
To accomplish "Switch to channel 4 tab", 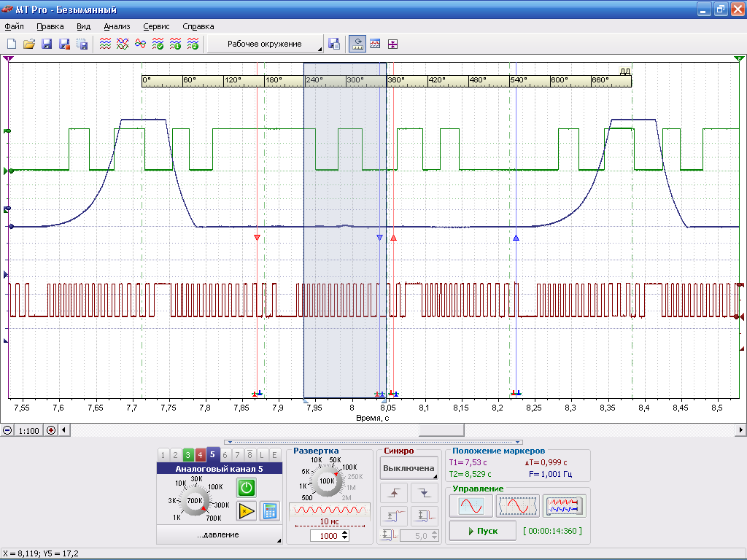I will [x=200, y=455].
